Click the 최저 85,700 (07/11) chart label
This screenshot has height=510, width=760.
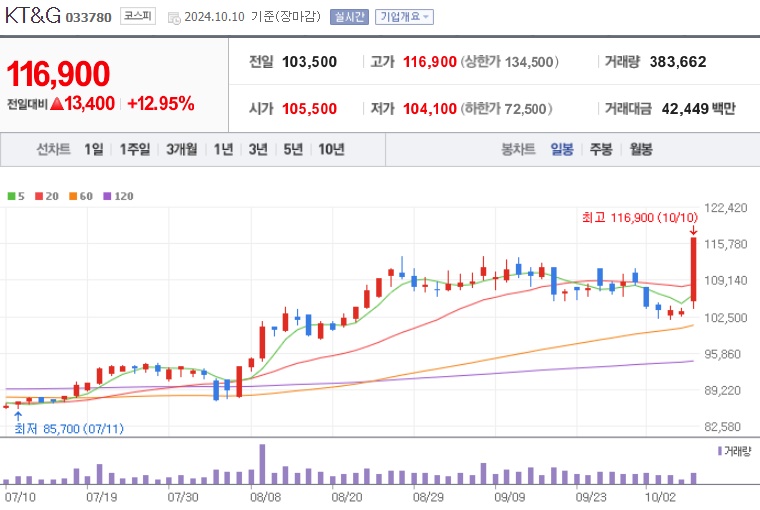tap(69, 429)
